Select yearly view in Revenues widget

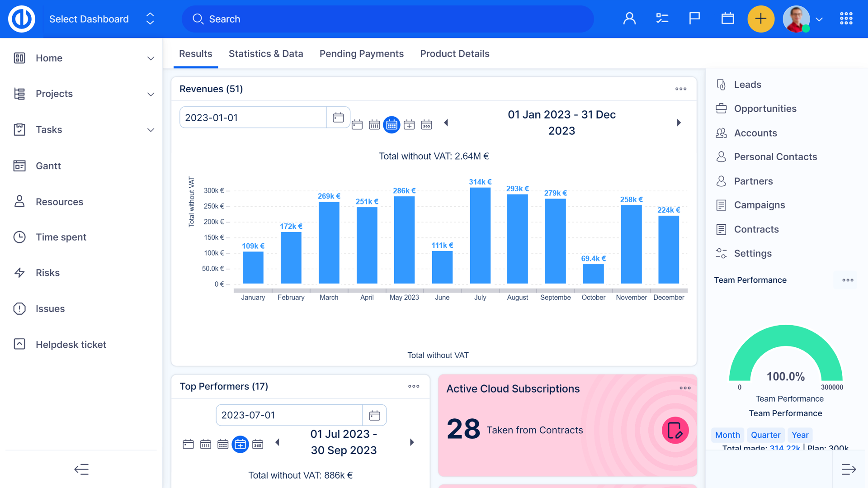coord(426,124)
